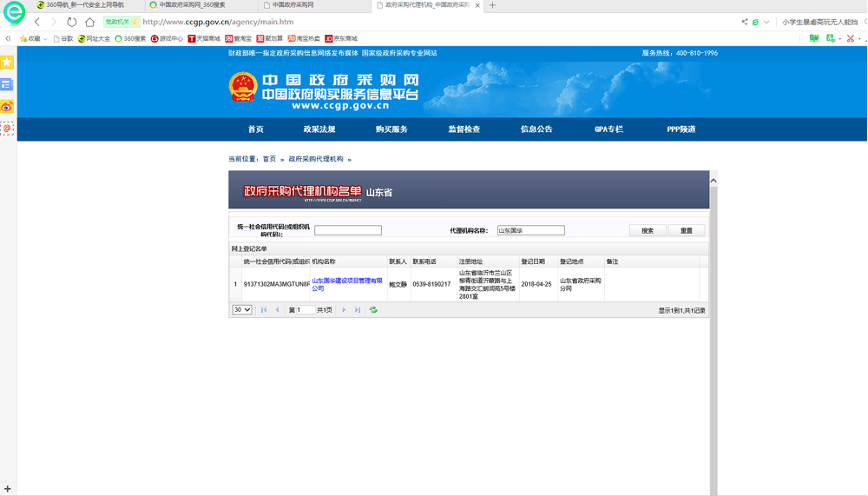Click the 机构名称 column header

coord(348,261)
